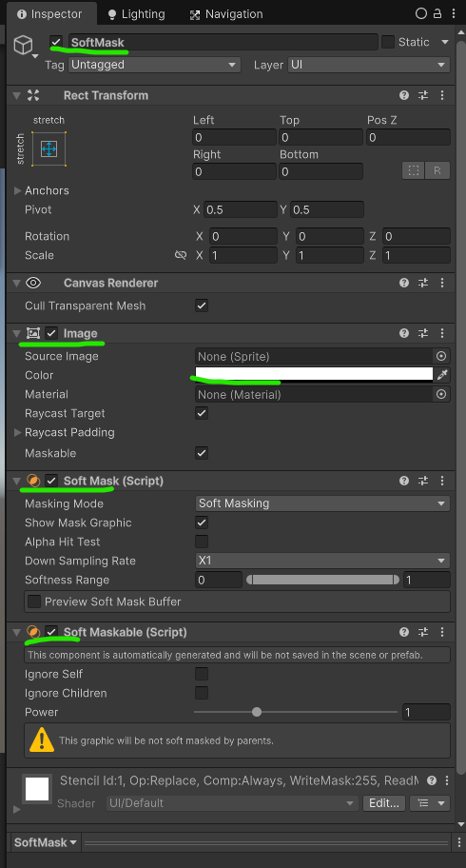Click the Material object picker circle
Screen dimensions: 466x868
[x=441, y=394]
